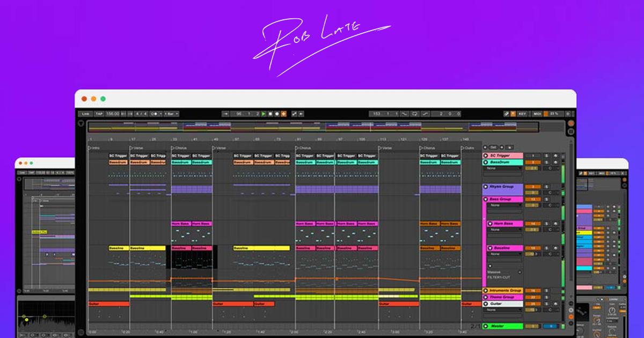Solo the Horn Bass track
The image size is (644, 338).
[x=545, y=223]
